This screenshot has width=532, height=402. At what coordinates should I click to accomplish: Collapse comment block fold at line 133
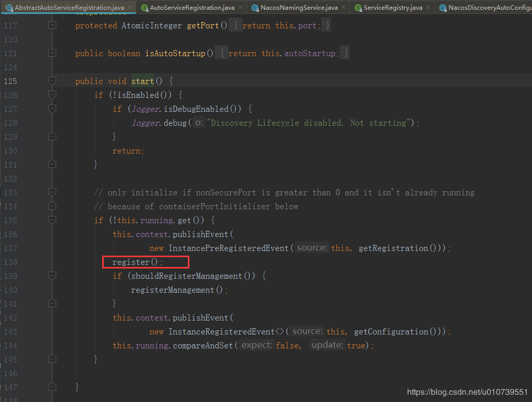pyautogui.click(x=52, y=192)
